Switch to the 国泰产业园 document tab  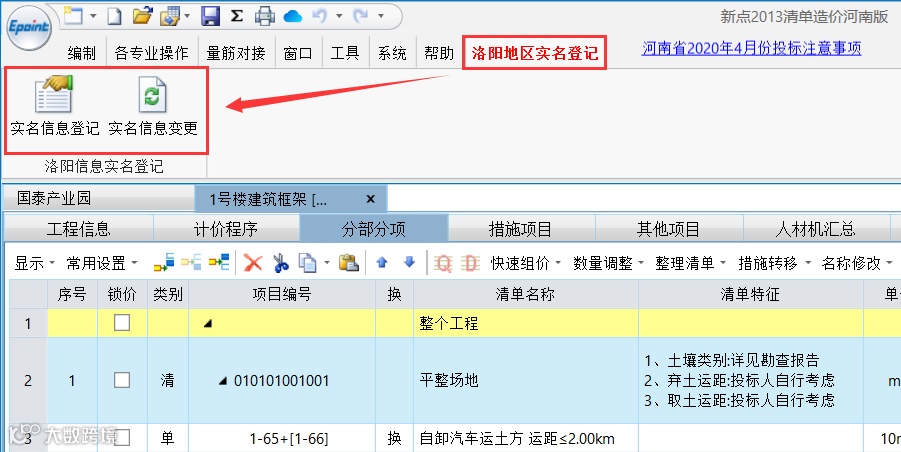point(98,199)
